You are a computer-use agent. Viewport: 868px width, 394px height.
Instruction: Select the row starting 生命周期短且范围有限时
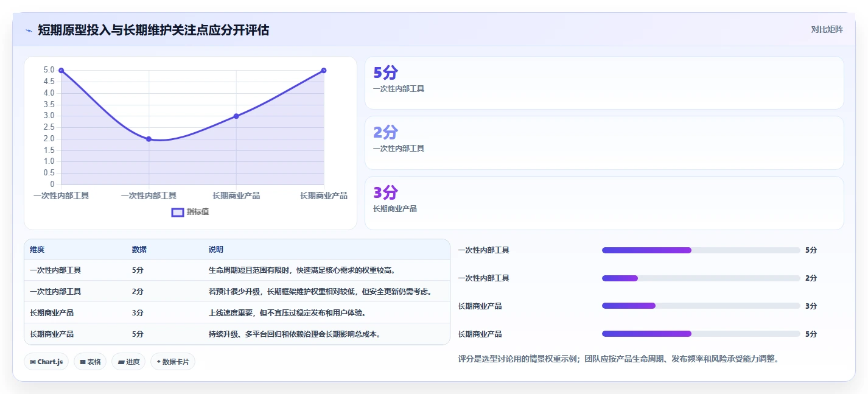tap(237, 270)
